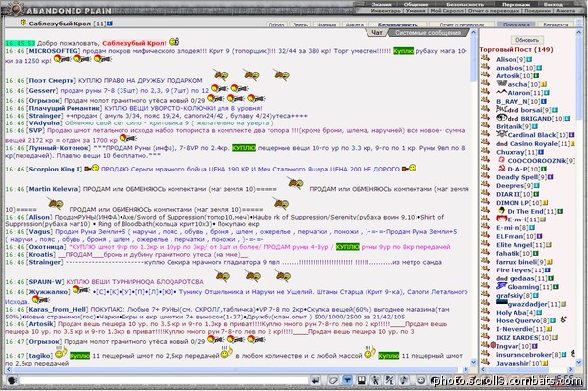Open private chat icon next to Alison
This screenshot has width=588, height=391.
pyautogui.click(x=485, y=58)
